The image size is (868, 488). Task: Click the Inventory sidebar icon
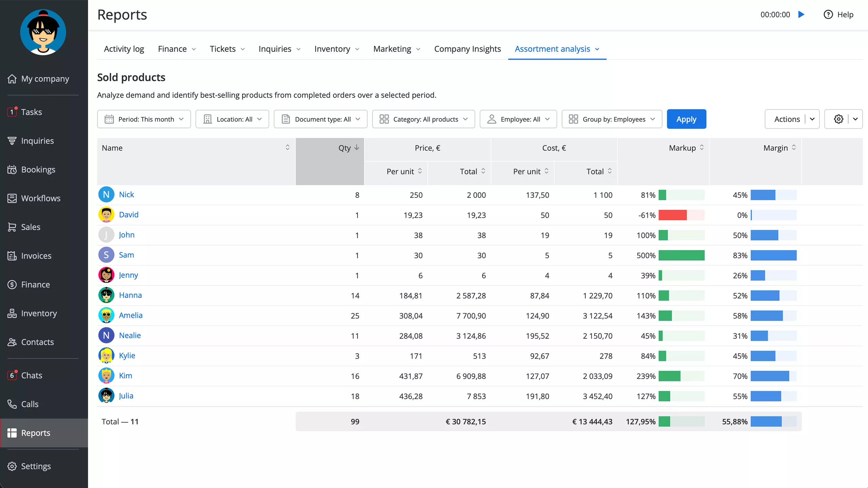[x=12, y=313]
